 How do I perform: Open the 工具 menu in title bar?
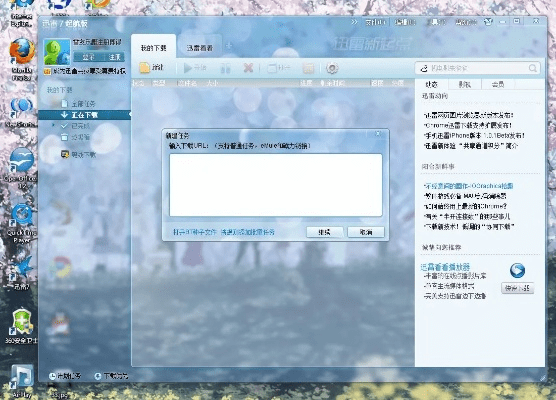coord(435,22)
